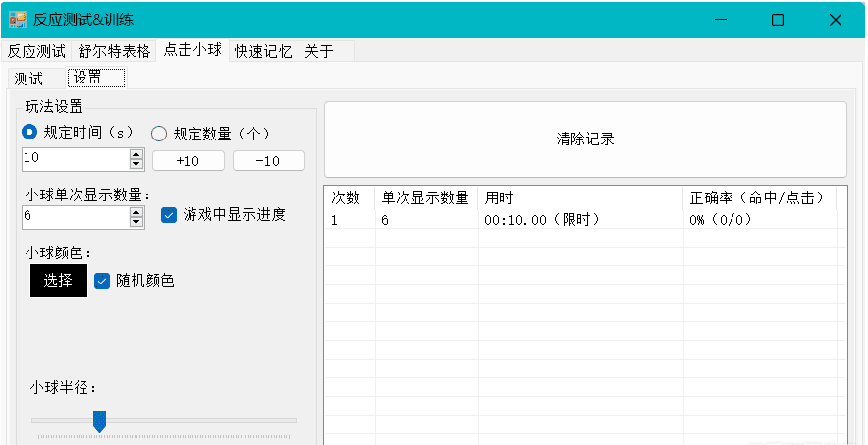This screenshot has width=868, height=445.
Task: Choose the 规定数量（个） radio option
Action: coord(210,134)
